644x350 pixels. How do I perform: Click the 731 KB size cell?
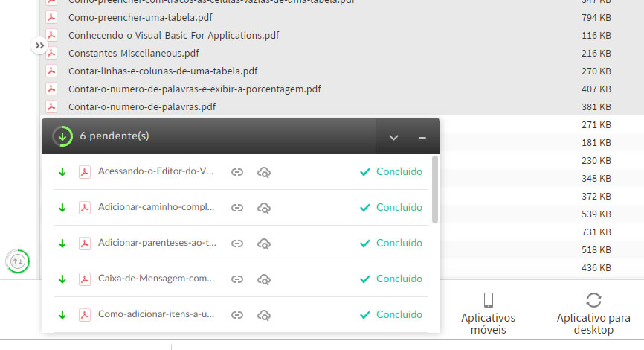tap(596, 232)
